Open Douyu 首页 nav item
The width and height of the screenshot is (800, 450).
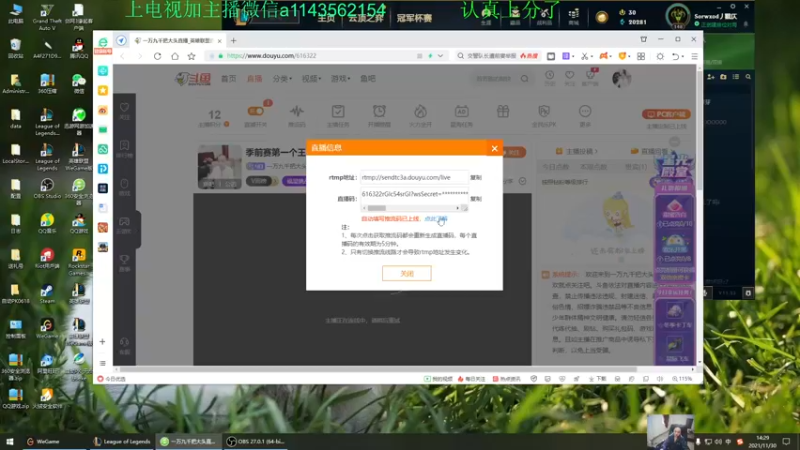tap(228, 79)
